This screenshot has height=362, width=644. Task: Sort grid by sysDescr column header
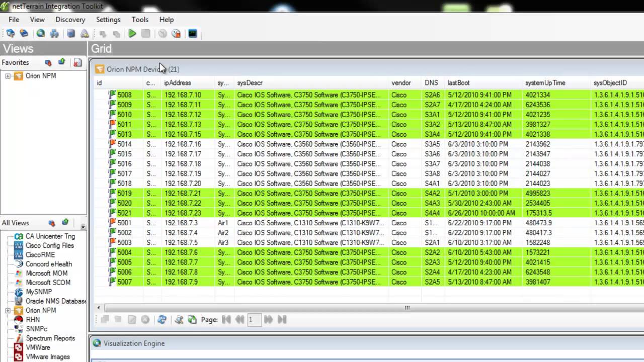click(x=250, y=83)
